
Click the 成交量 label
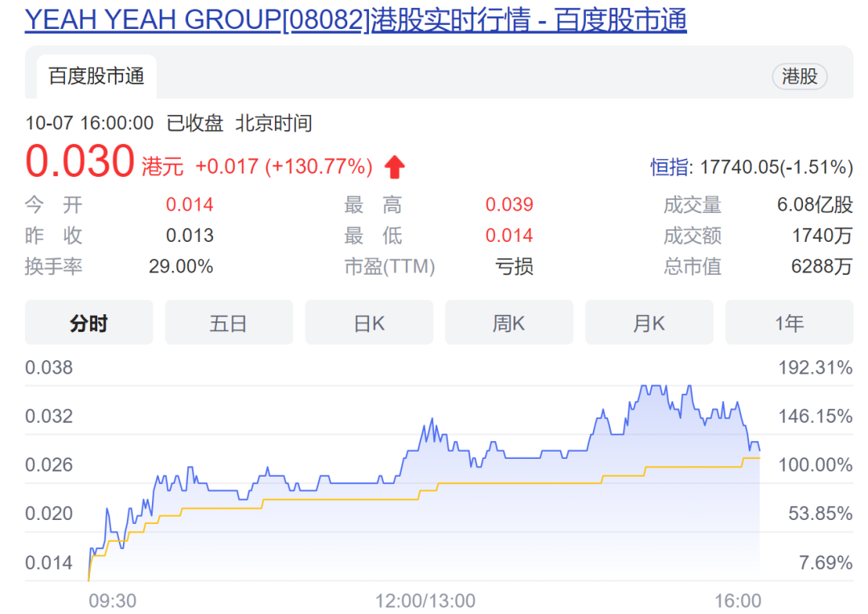click(693, 205)
